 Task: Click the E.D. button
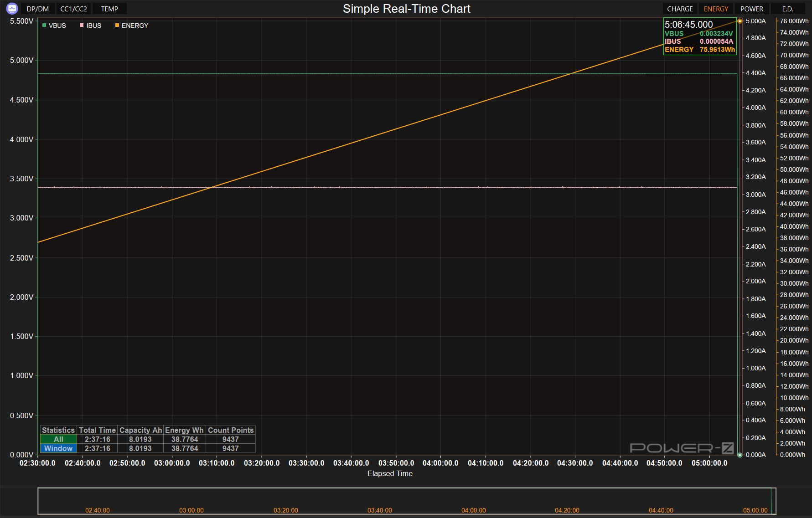coord(787,9)
